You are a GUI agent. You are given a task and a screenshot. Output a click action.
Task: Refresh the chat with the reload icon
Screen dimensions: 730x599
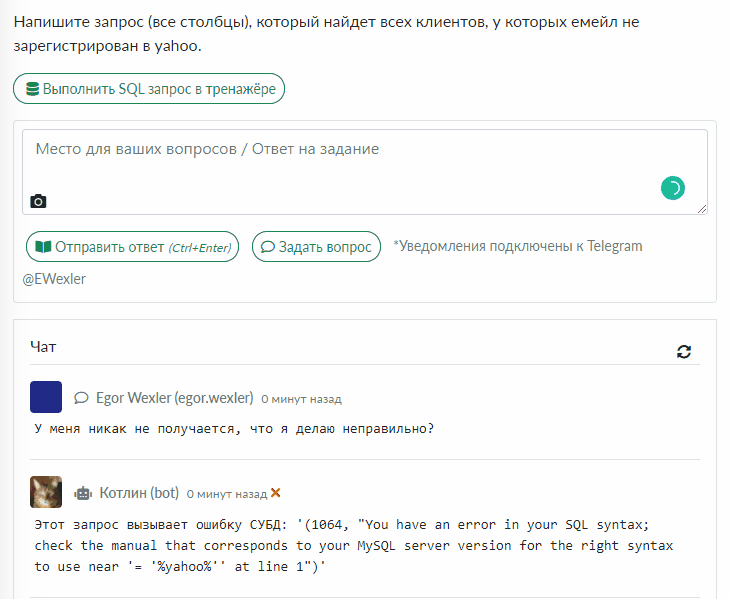point(684,351)
